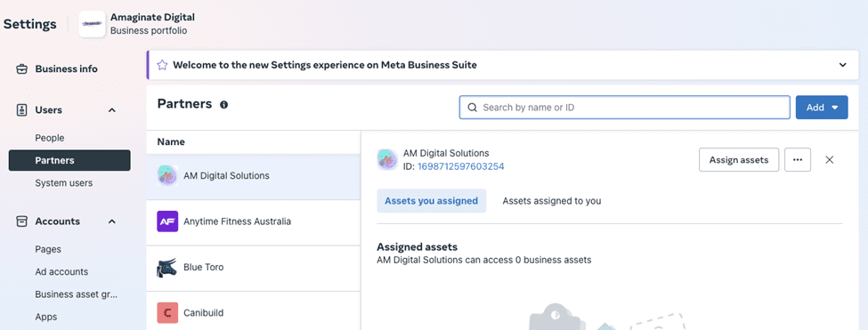
Task: Click the Accounts section icon
Action: [x=21, y=221]
